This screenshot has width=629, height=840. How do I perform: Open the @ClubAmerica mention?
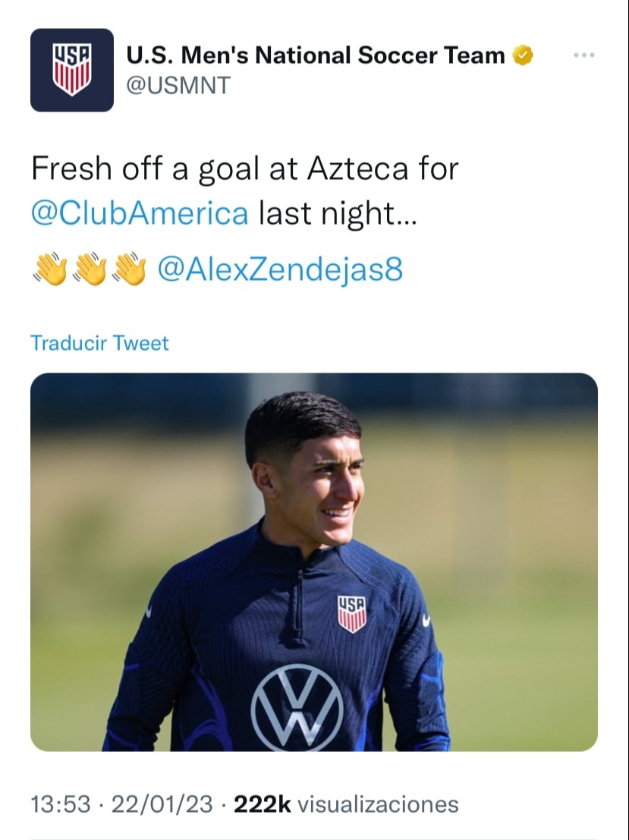click(140, 213)
